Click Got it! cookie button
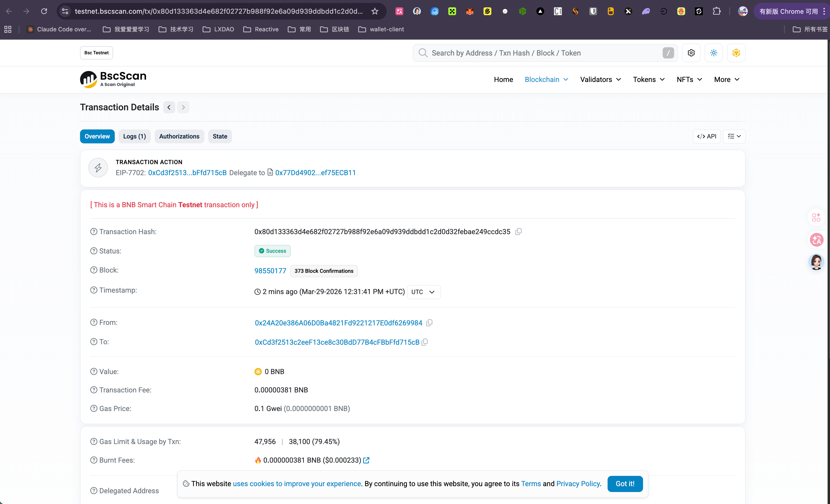This screenshot has width=830, height=504. coord(625,483)
